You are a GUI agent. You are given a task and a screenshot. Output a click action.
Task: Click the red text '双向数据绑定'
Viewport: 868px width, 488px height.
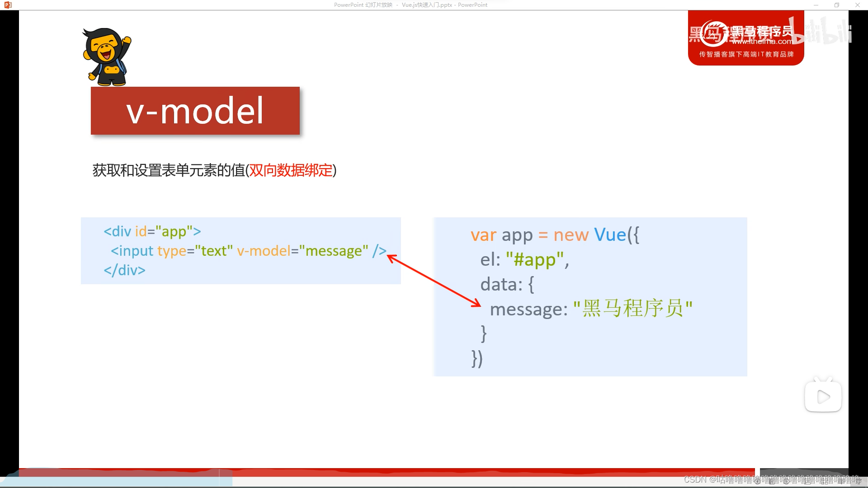click(x=292, y=171)
